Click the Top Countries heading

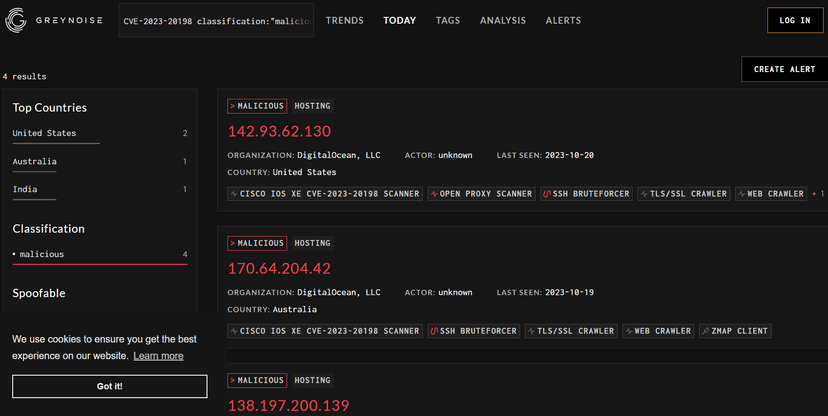click(x=50, y=108)
